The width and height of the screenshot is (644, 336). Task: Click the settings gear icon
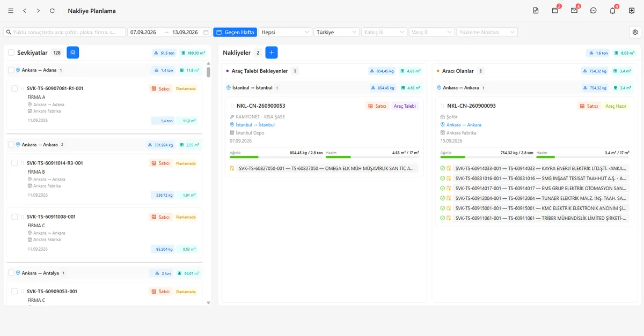635,32
